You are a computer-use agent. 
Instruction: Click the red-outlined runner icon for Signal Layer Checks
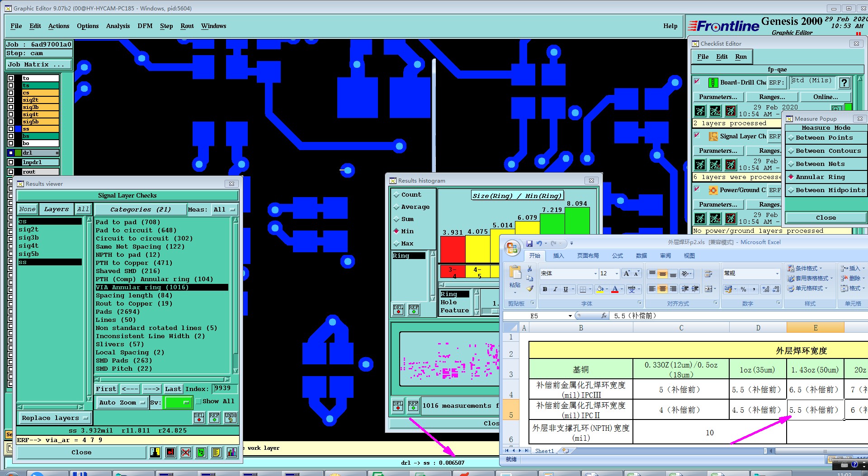click(731, 165)
